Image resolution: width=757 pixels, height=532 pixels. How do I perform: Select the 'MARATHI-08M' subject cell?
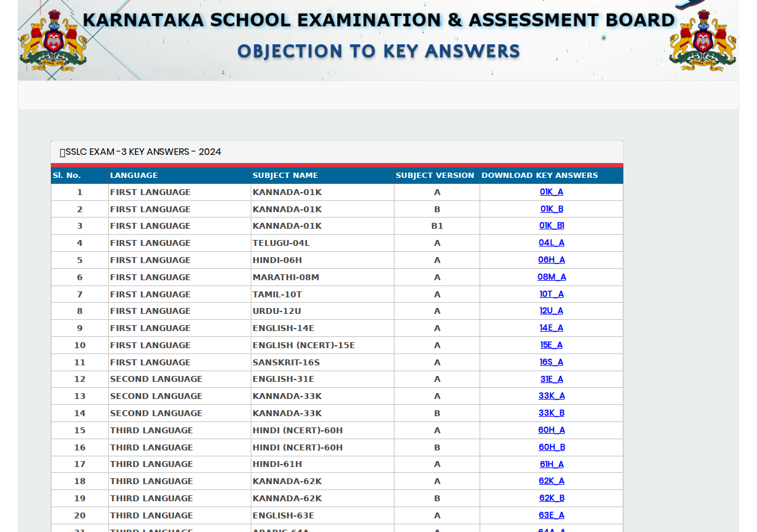322,277
